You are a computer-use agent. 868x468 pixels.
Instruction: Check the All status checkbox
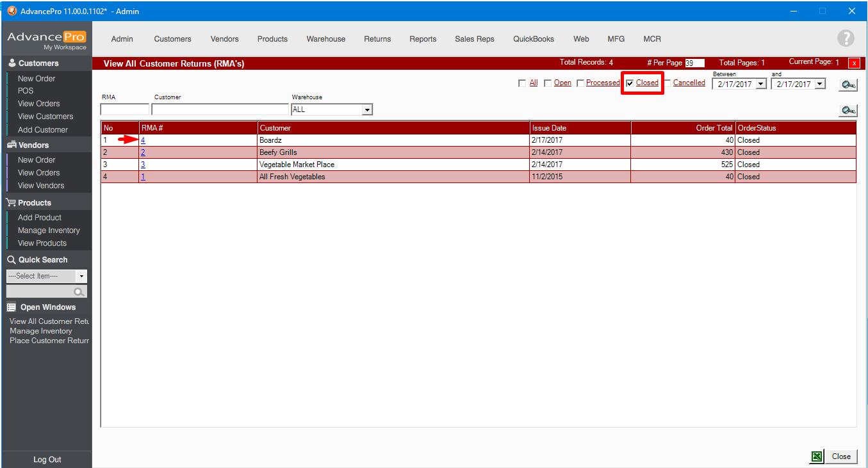522,83
